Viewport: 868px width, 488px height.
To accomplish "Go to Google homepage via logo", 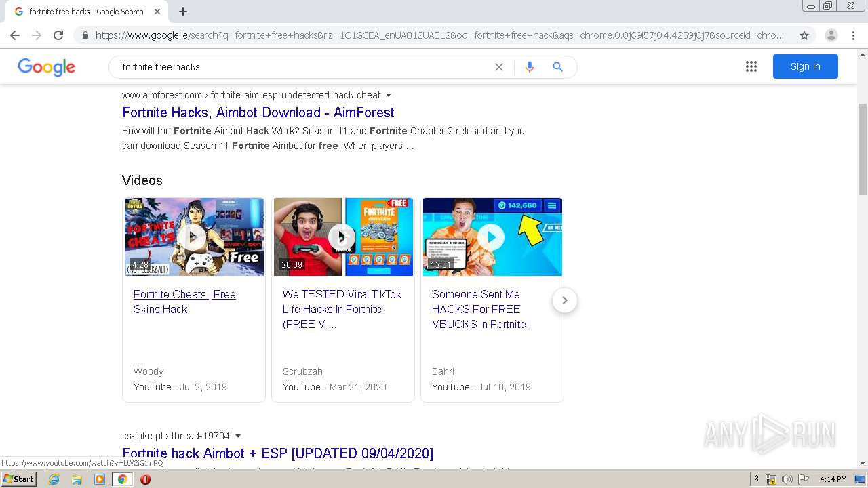I will (46, 67).
